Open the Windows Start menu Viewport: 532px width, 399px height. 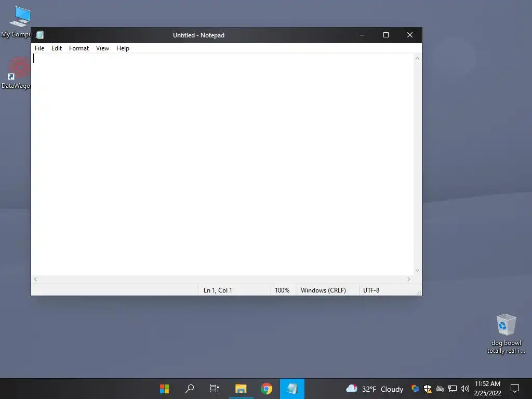pos(165,389)
